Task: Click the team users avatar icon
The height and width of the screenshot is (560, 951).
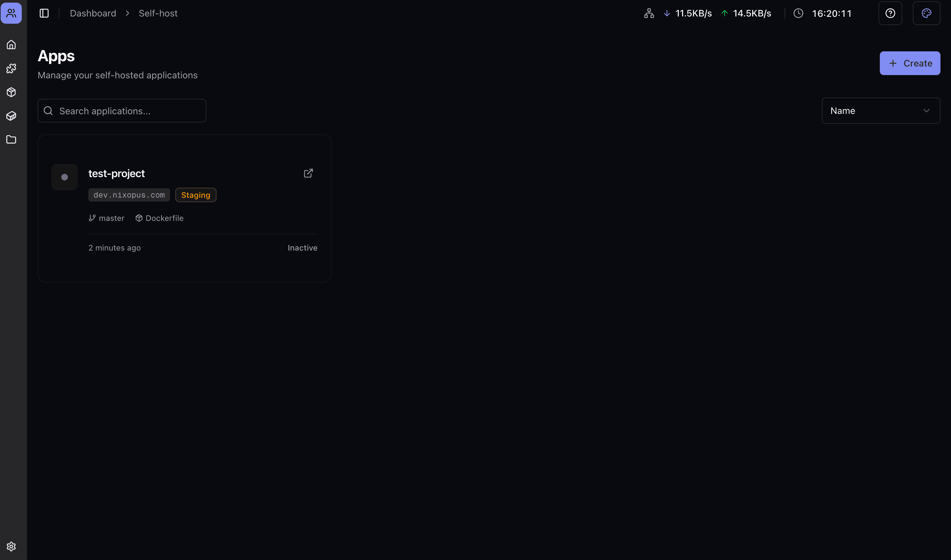Action: (11, 13)
